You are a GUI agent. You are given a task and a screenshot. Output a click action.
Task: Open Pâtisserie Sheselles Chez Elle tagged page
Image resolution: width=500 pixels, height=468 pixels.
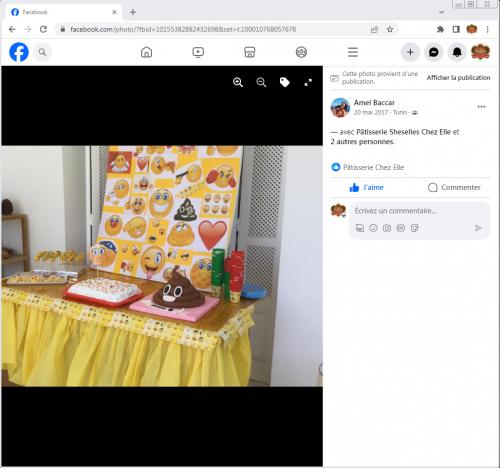403,132
